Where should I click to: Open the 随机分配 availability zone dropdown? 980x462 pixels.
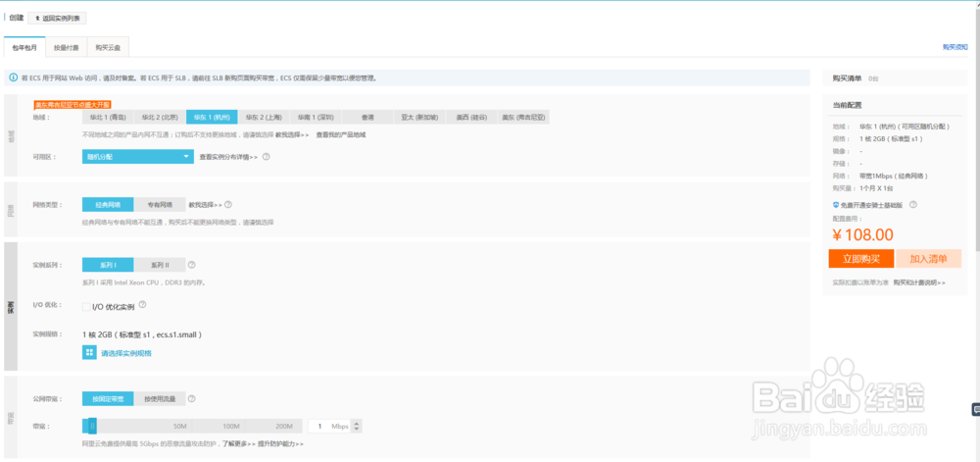(x=138, y=157)
